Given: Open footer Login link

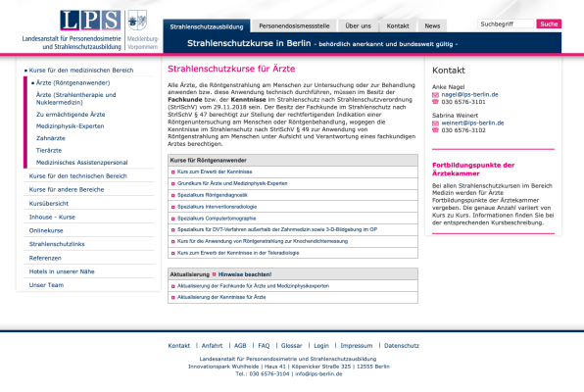Looking at the screenshot, I should pyautogui.click(x=321, y=346).
